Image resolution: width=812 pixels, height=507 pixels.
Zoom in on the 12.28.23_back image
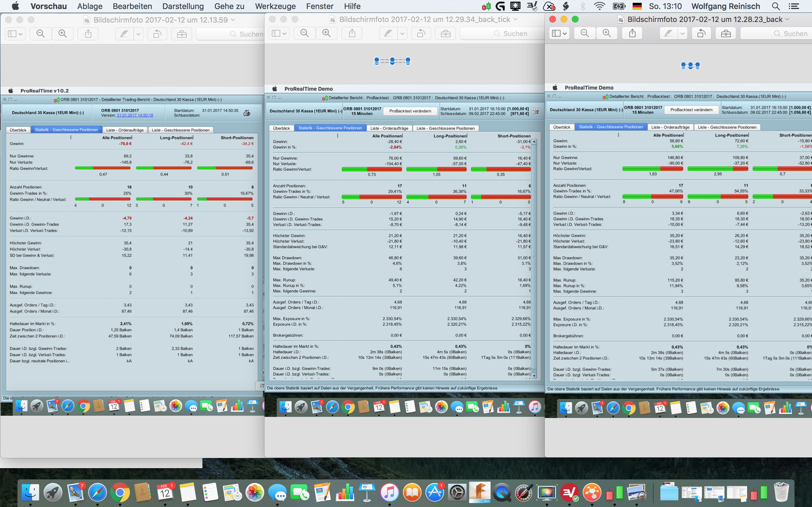click(x=607, y=34)
